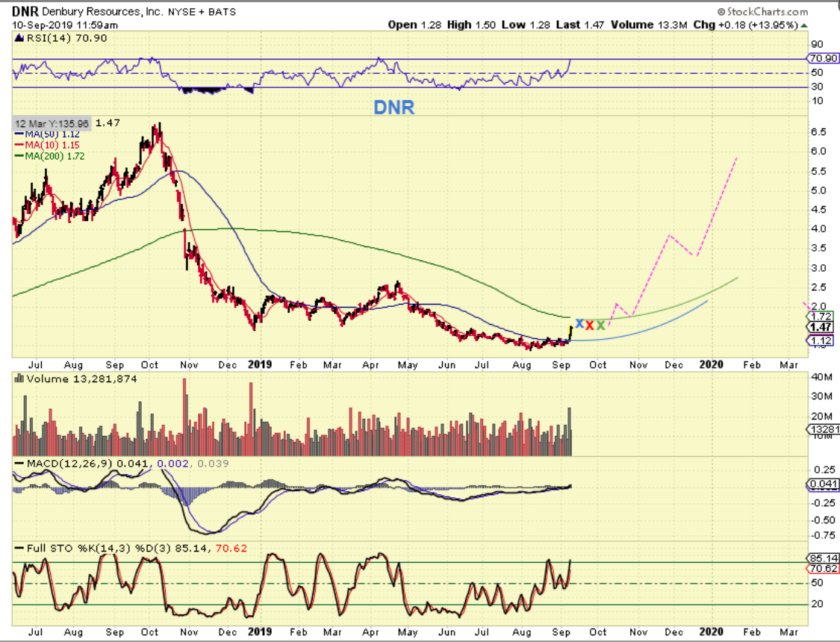Click the 10-Sep-2019 11:59am timestamp
This screenshot has width=840, height=642.
click(x=65, y=25)
